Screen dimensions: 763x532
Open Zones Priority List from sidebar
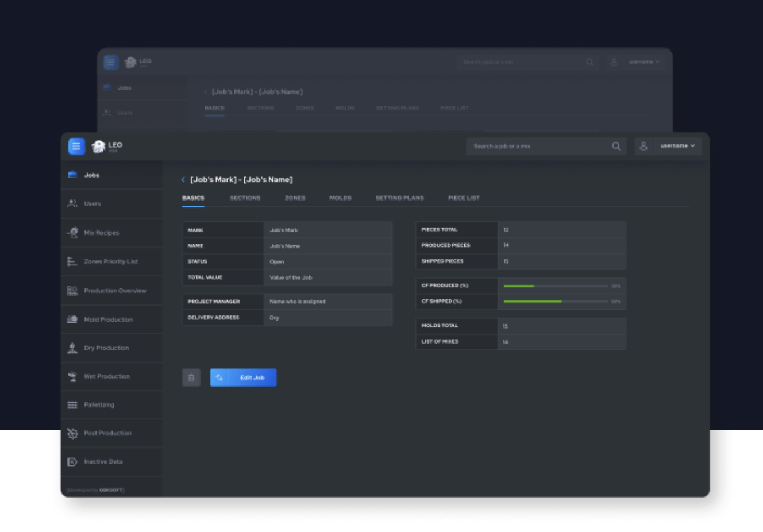click(112, 261)
